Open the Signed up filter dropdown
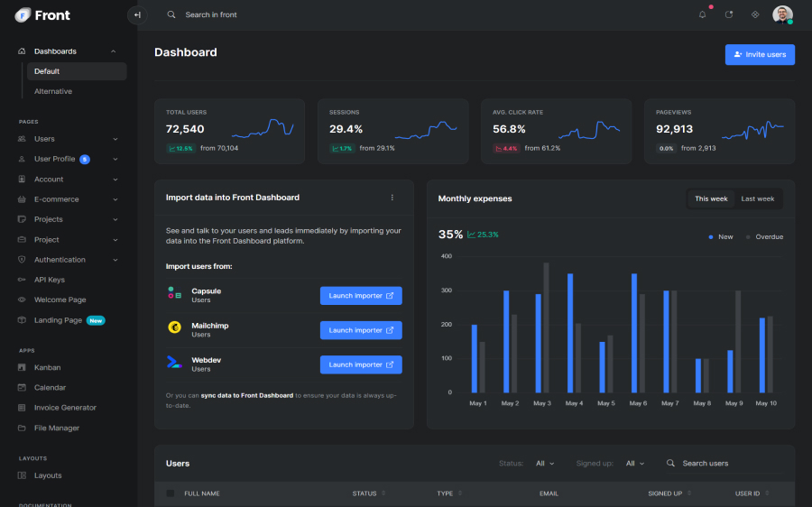 [x=635, y=464]
